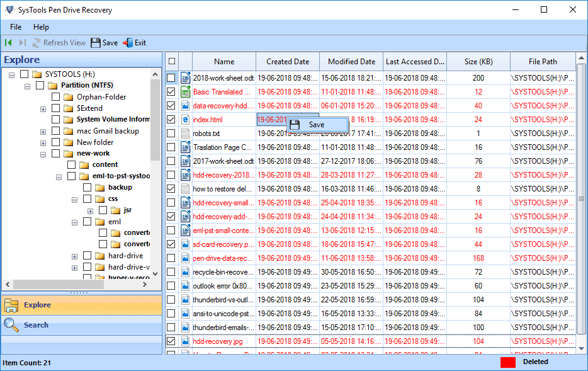Click the Save floppy disk toolbar icon
The width and height of the screenshot is (588, 371).
(x=96, y=43)
